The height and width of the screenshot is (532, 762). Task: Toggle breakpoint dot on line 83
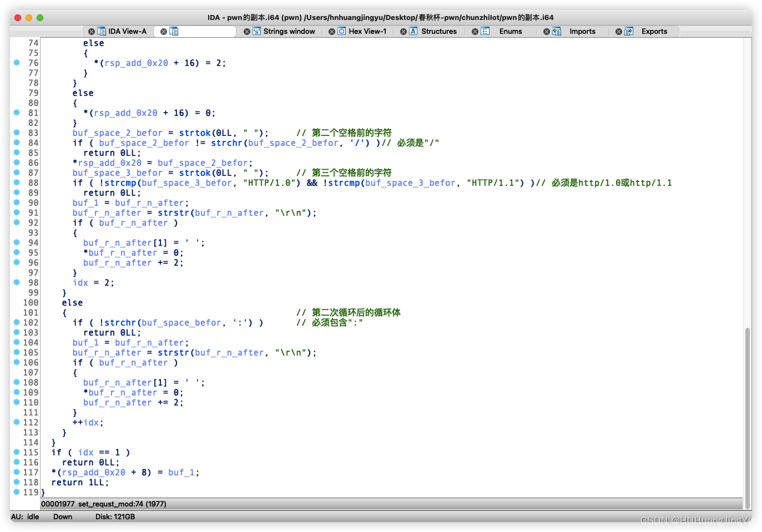(x=17, y=133)
